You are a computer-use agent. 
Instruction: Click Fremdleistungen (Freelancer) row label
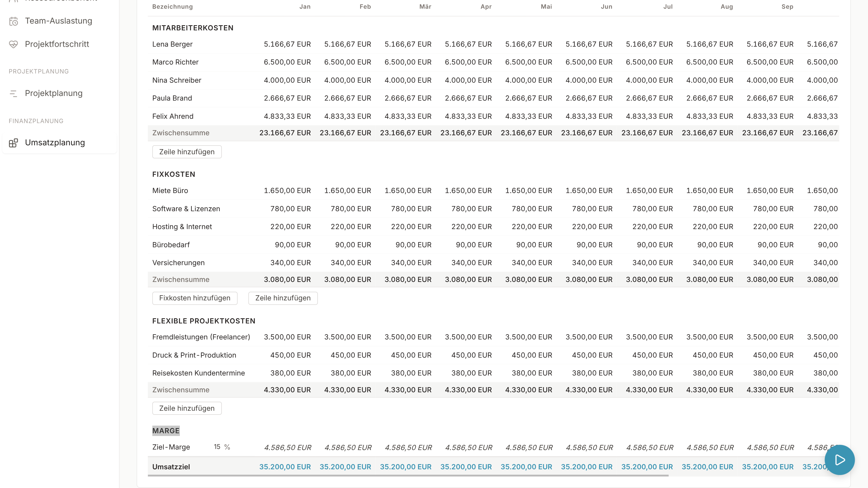point(201,337)
